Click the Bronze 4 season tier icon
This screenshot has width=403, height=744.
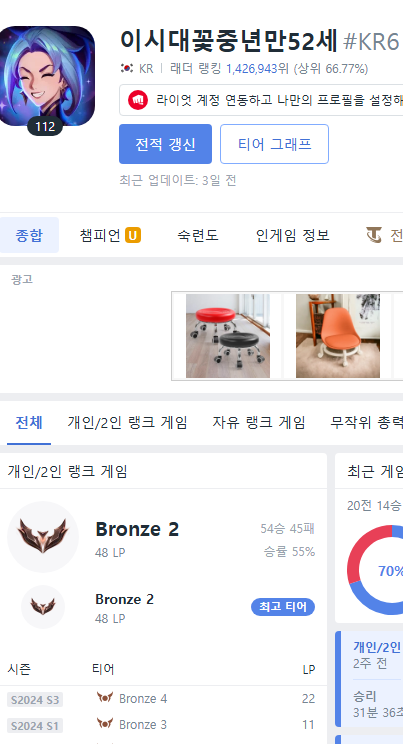click(x=105, y=698)
